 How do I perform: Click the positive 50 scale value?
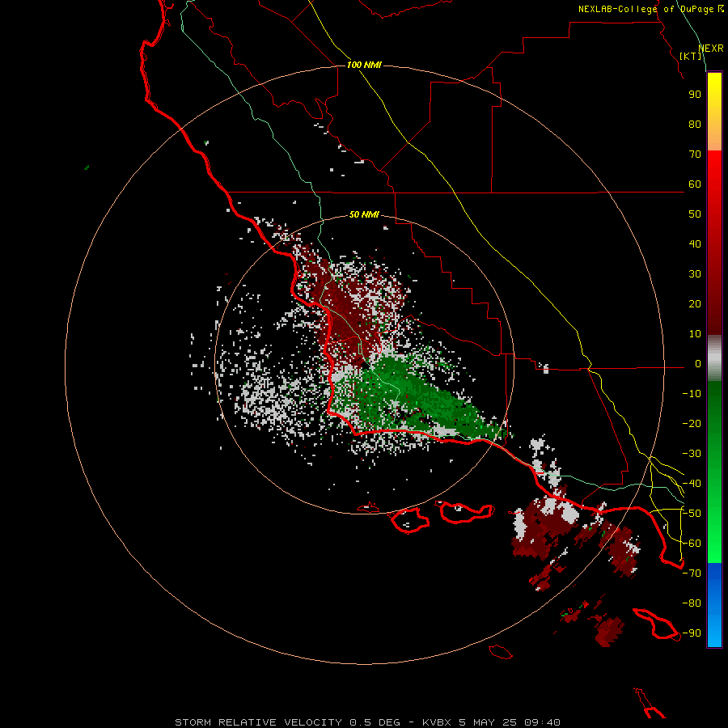coord(695,214)
